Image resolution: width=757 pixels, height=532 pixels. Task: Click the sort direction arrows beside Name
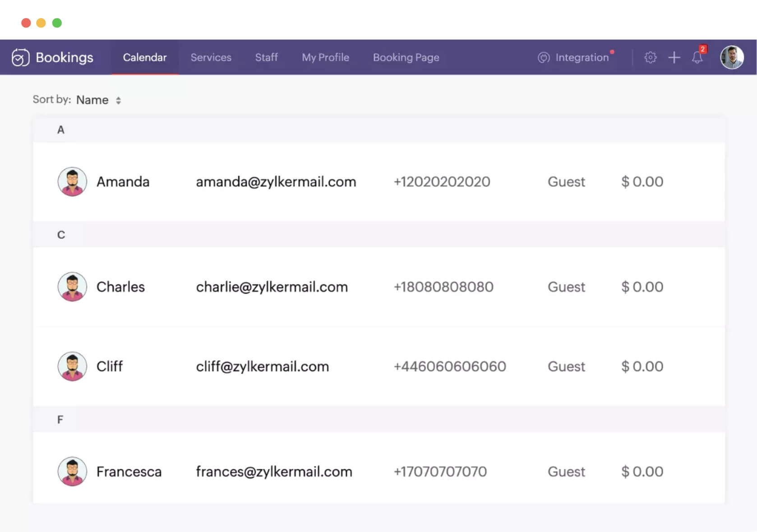click(119, 100)
